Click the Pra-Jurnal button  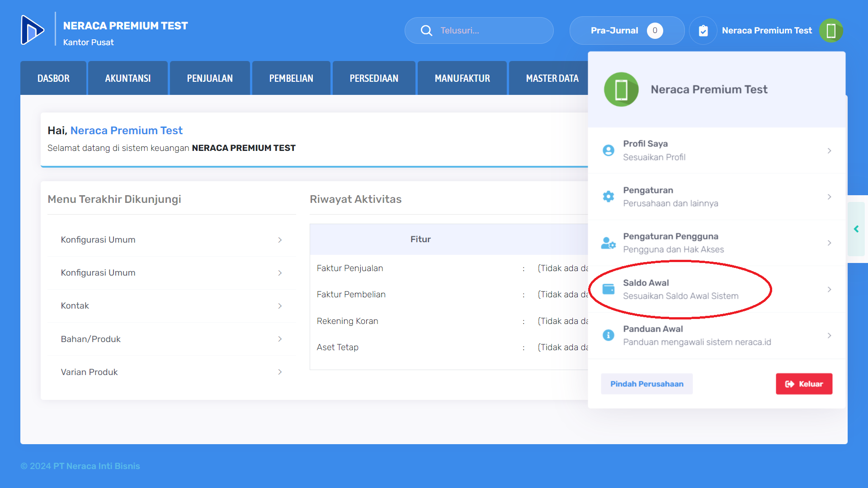tap(627, 30)
